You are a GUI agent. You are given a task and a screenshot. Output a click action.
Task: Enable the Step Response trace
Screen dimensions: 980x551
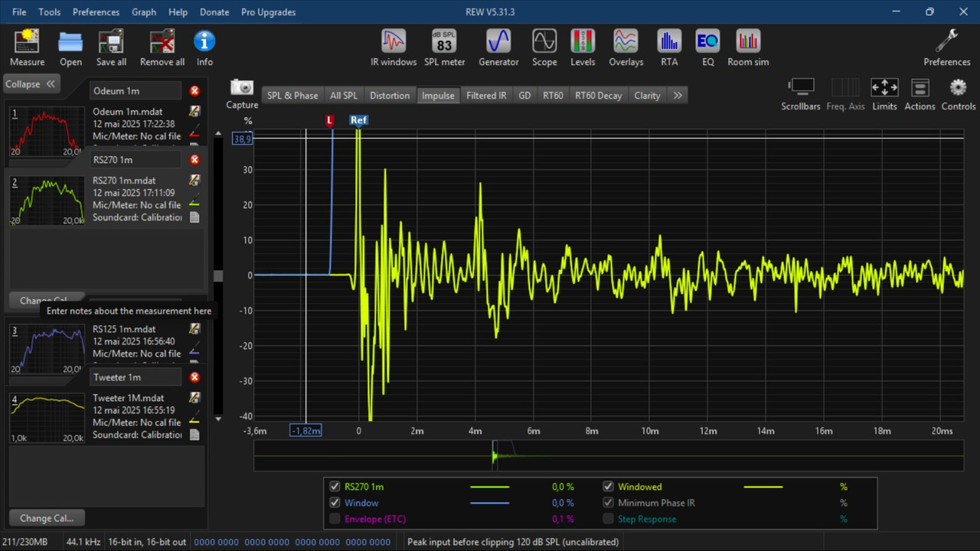click(x=608, y=519)
